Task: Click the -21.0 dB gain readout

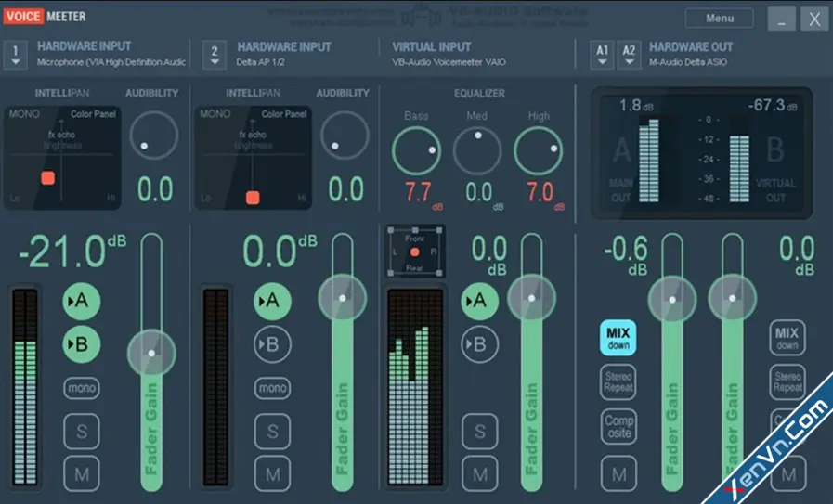Action: [72, 252]
